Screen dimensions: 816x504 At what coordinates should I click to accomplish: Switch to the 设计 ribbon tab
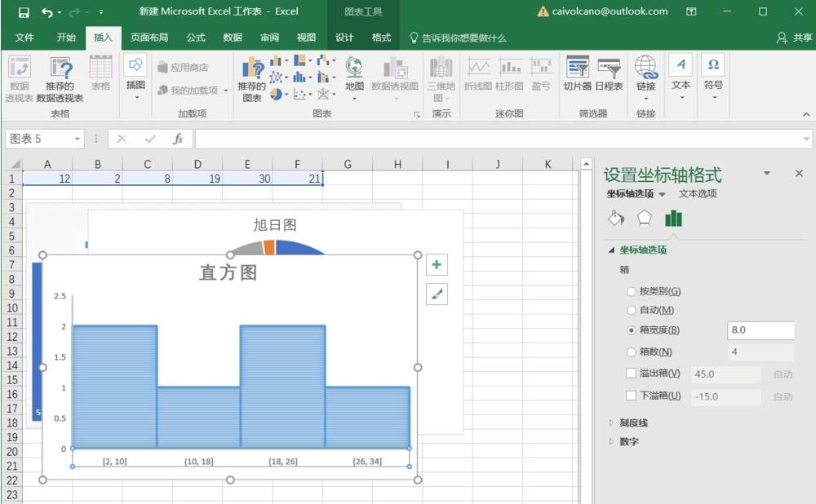344,36
